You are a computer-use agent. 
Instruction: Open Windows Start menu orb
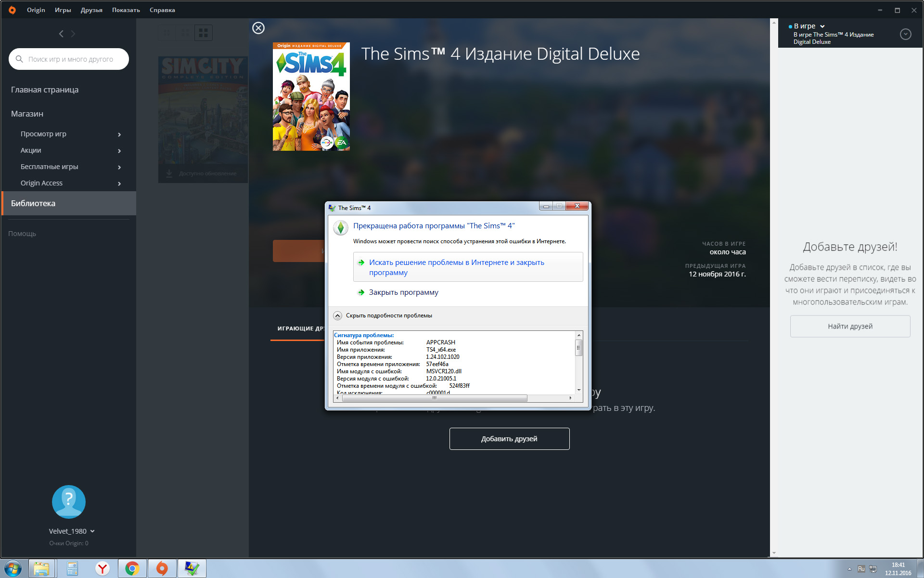[x=13, y=568]
